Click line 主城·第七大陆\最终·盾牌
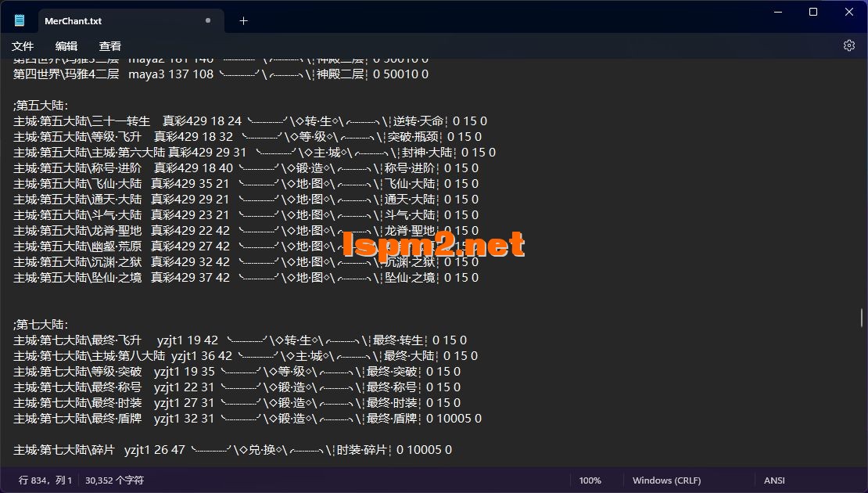Viewport: 868px width, 493px height. (x=247, y=418)
